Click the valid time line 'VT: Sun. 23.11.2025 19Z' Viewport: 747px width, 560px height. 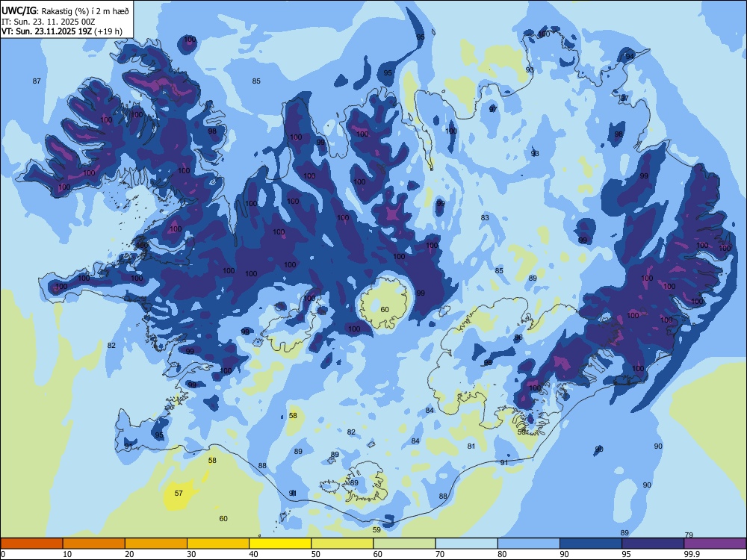point(46,31)
